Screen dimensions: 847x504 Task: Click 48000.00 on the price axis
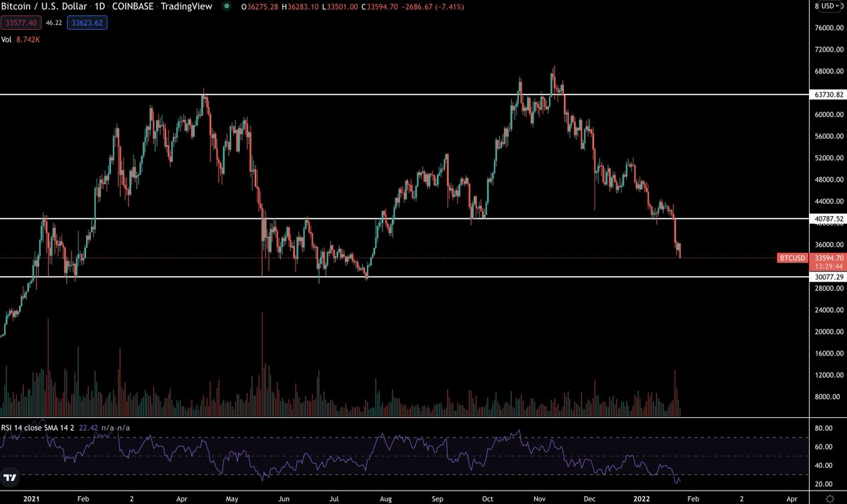(828, 180)
